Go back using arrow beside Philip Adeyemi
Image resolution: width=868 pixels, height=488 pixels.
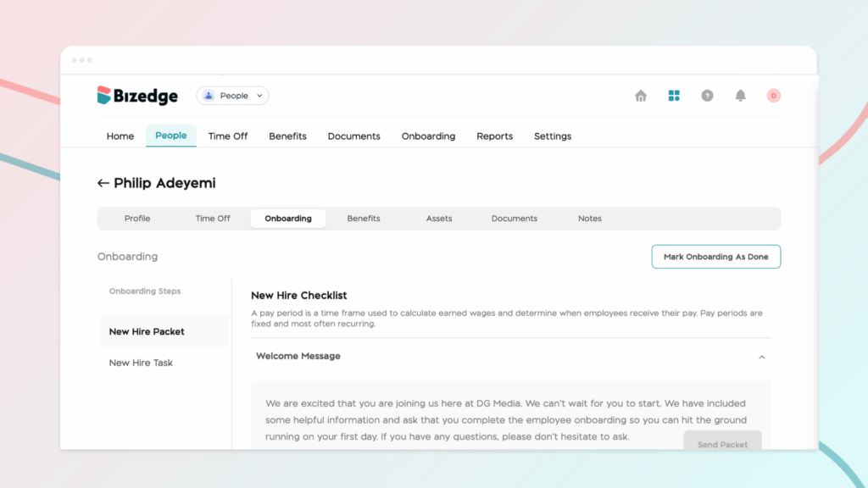click(103, 183)
